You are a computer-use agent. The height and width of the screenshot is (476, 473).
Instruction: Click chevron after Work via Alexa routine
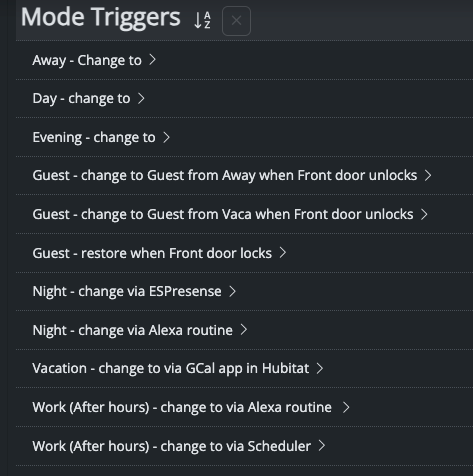point(346,407)
